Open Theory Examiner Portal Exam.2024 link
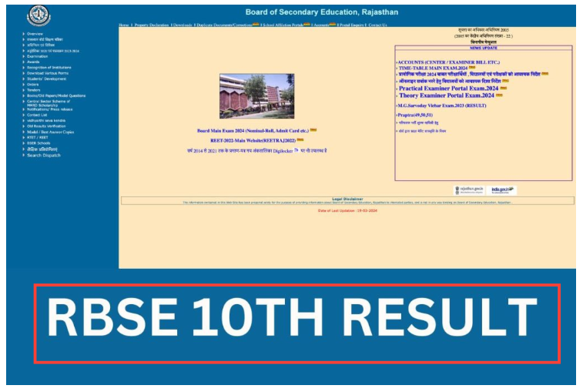This screenshot has width=583, height=392. point(447,95)
